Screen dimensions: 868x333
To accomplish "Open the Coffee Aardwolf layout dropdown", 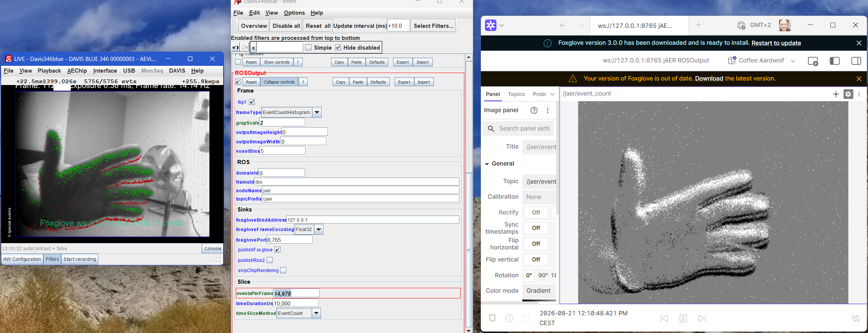I will [762, 61].
